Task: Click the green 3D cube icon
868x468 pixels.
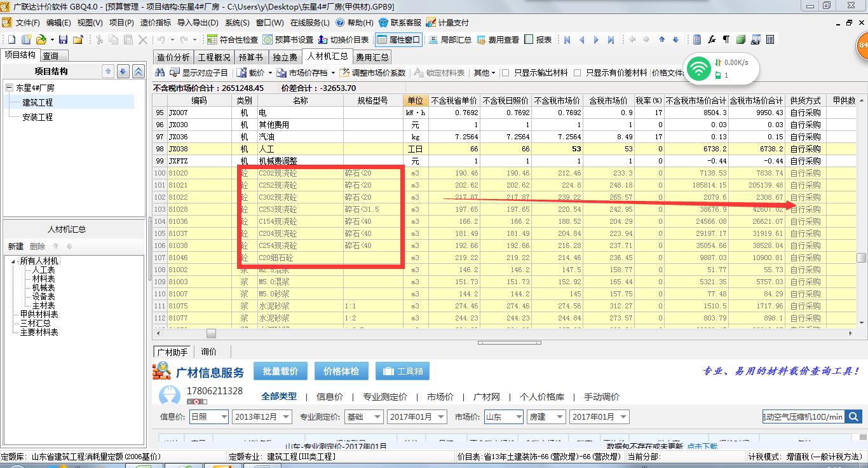Action: (741, 39)
